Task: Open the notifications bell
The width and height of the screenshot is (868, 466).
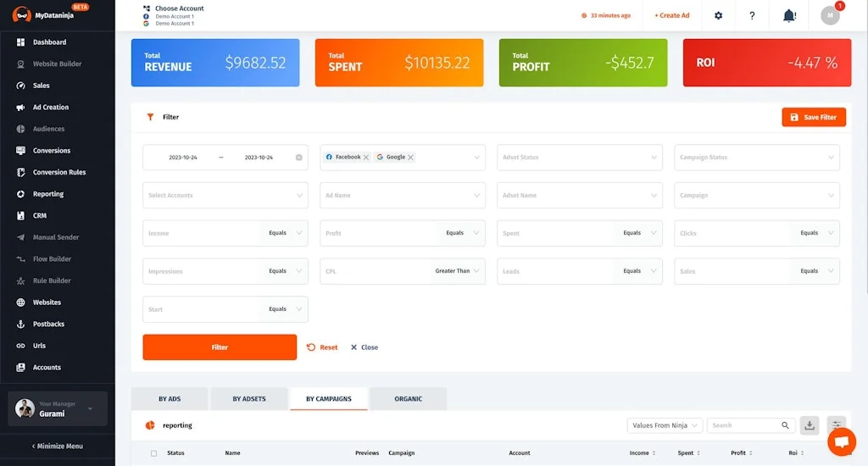Action: (789, 15)
